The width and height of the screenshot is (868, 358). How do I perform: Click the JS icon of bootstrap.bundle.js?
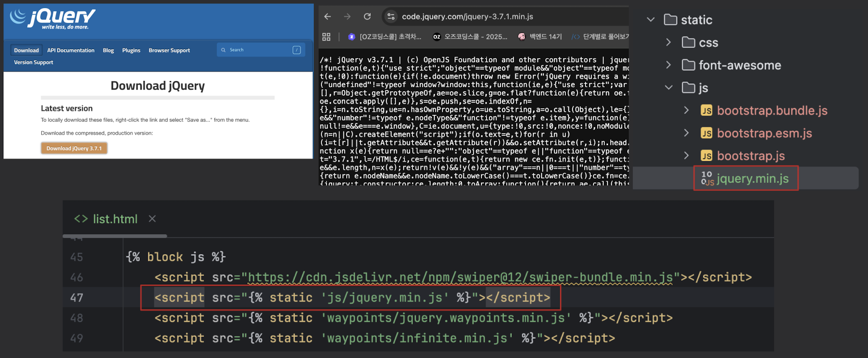(x=706, y=111)
